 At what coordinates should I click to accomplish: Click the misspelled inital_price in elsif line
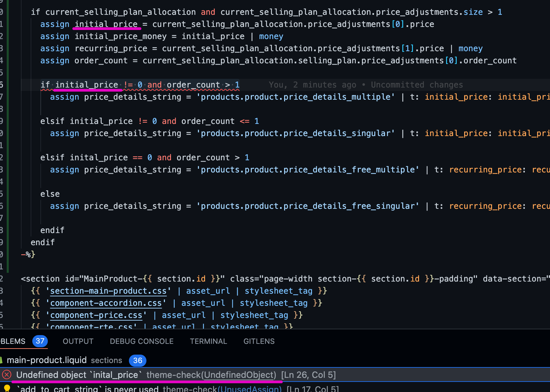[99, 158]
